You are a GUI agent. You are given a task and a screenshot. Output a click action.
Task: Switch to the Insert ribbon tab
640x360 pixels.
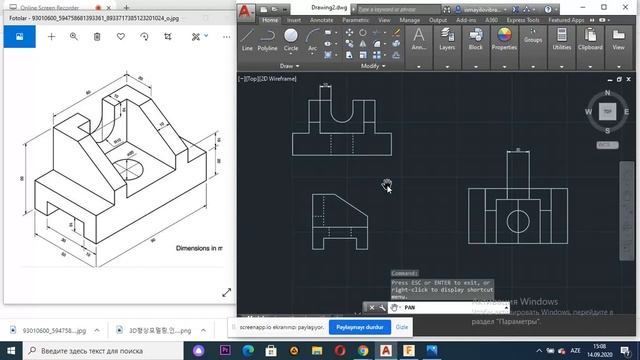293,20
